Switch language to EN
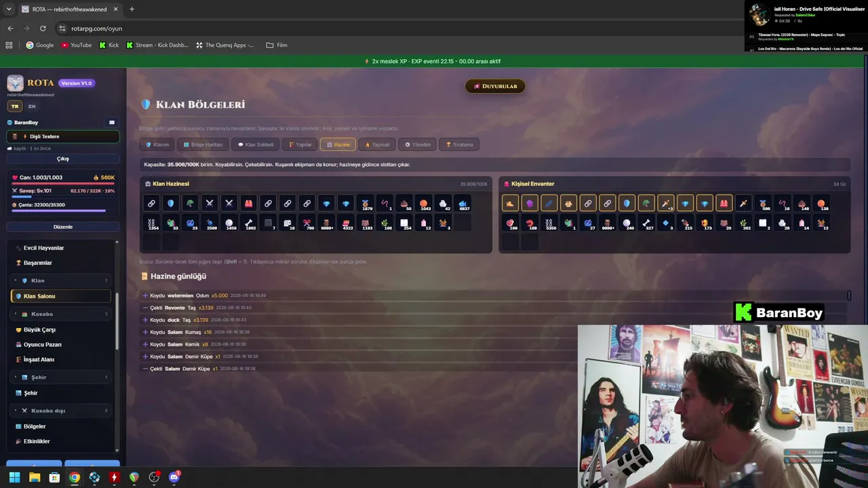 point(32,106)
